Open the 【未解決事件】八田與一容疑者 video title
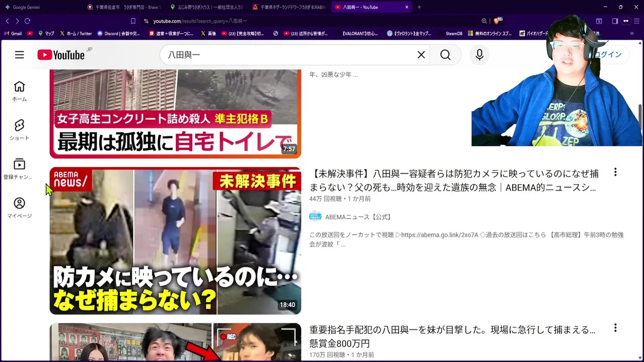Image resolution: width=644 pixels, height=362 pixels. tap(454, 180)
